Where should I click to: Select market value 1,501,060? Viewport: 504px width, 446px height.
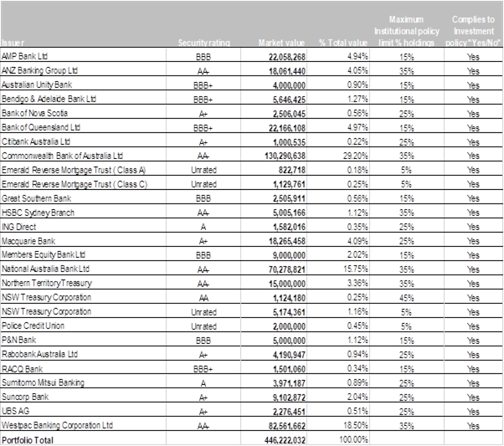290,369
